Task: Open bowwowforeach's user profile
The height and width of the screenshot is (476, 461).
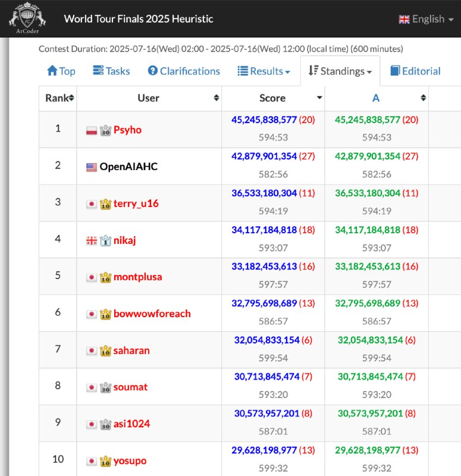Action: click(152, 314)
